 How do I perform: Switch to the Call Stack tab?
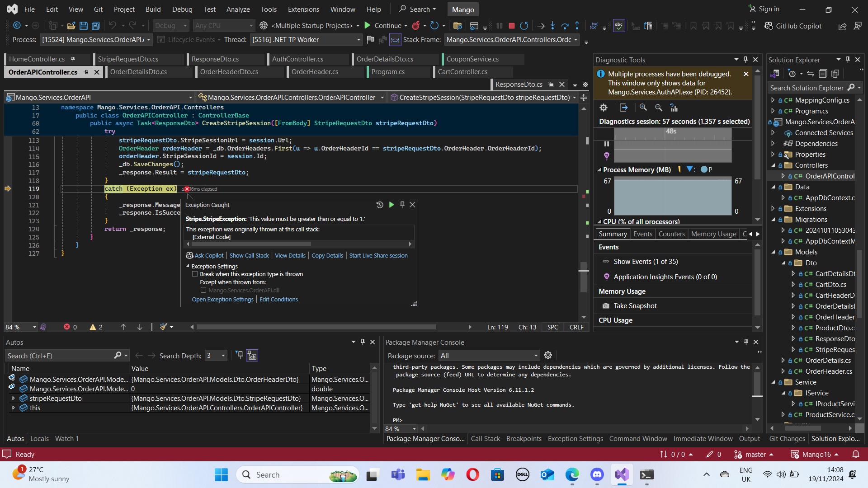(486, 438)
